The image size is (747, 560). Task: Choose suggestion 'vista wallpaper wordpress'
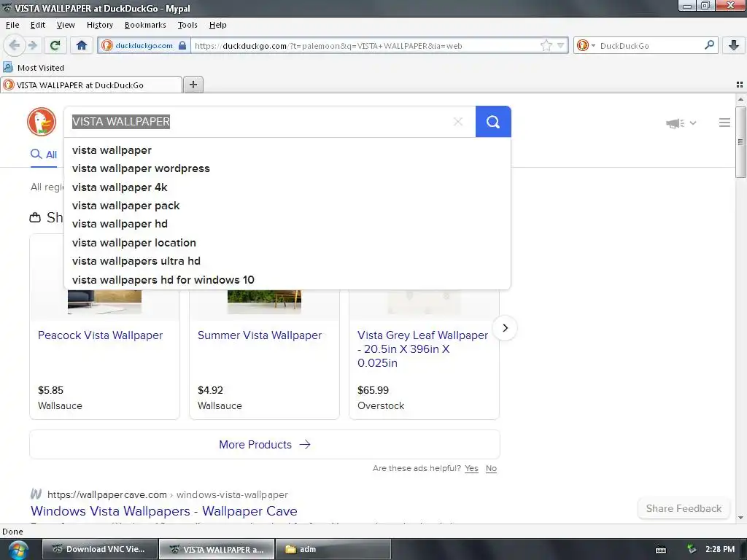[x=287, y=168]
